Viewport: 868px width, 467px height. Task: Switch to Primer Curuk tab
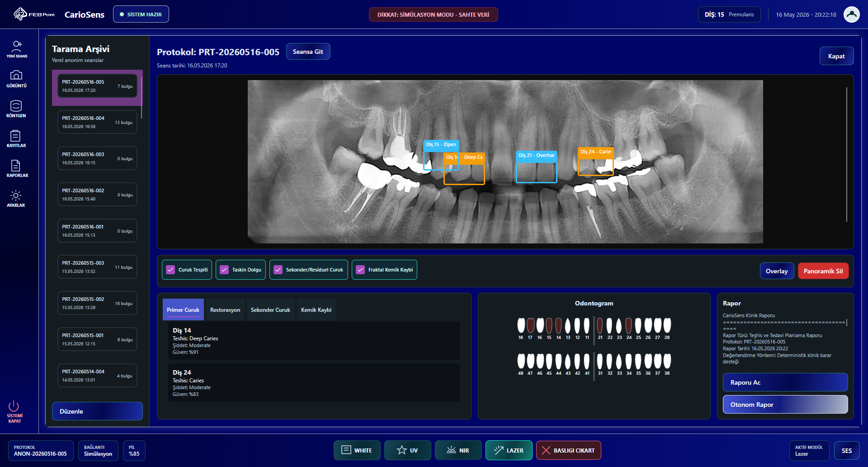coord(183,310)
